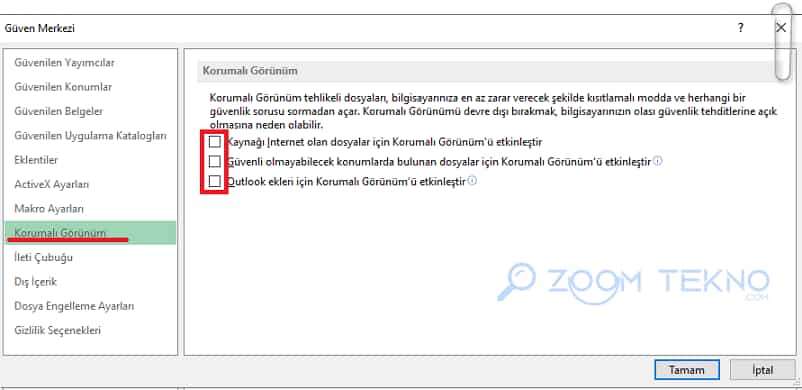The width and height of the screenshot is (802, 390).
Task: Select Güvenilen Konumlar in sidebar
Action: pyautogui.click(x=63, y=87)
